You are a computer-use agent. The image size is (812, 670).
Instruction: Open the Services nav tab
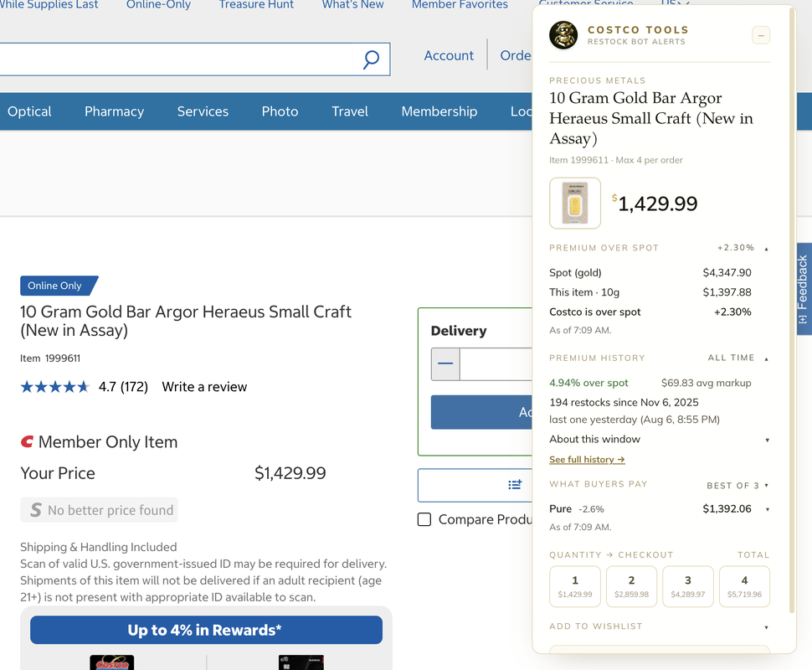tap(203, 111)
